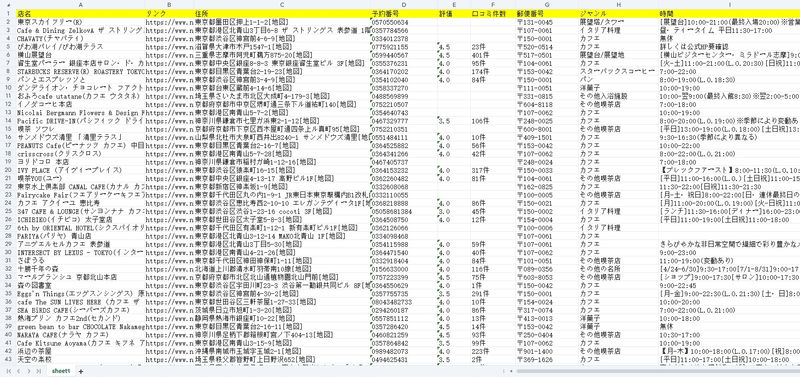Select the 223件 review count cell
800x377 pixels.
tap(493, 351)
